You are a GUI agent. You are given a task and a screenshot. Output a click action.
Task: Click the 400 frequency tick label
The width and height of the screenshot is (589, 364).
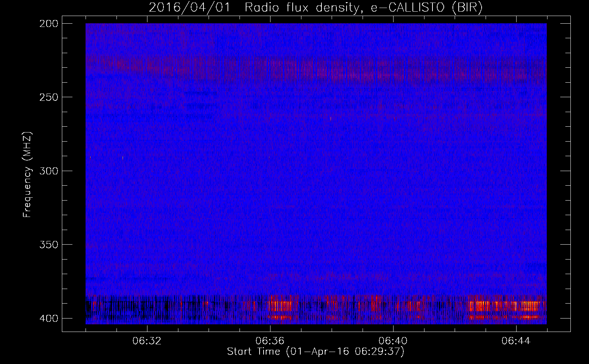[x=49, y=318]
